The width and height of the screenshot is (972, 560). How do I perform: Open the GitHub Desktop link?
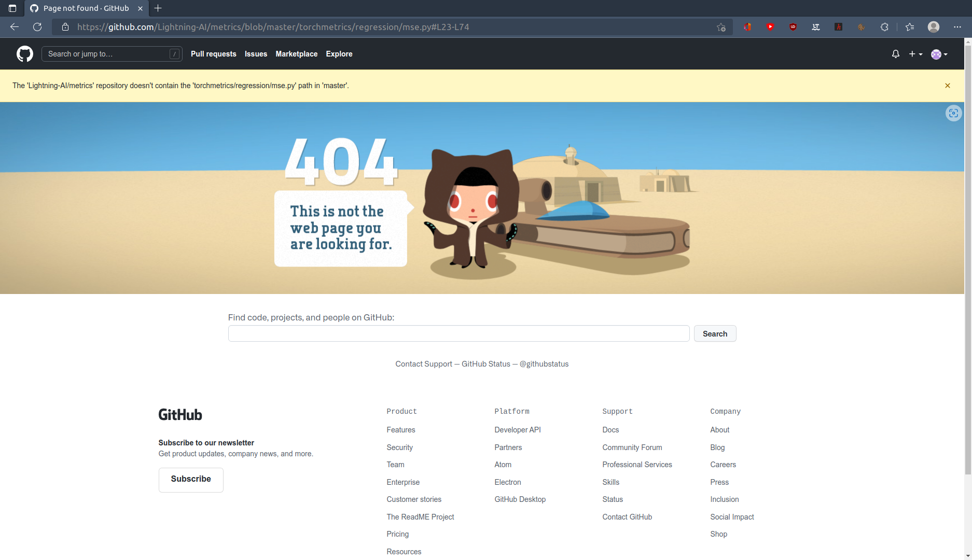pyautogui.click(x=520, y=499)
